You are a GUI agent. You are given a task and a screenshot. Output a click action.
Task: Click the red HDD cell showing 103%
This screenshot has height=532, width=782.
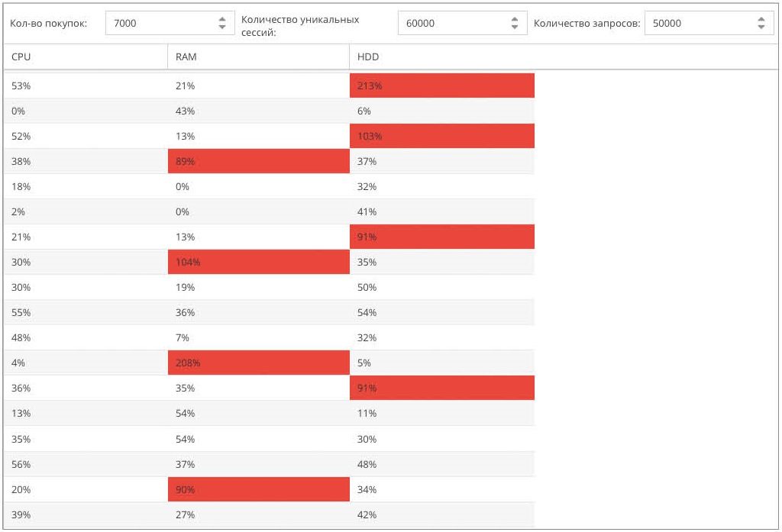[x=441, y=136]
